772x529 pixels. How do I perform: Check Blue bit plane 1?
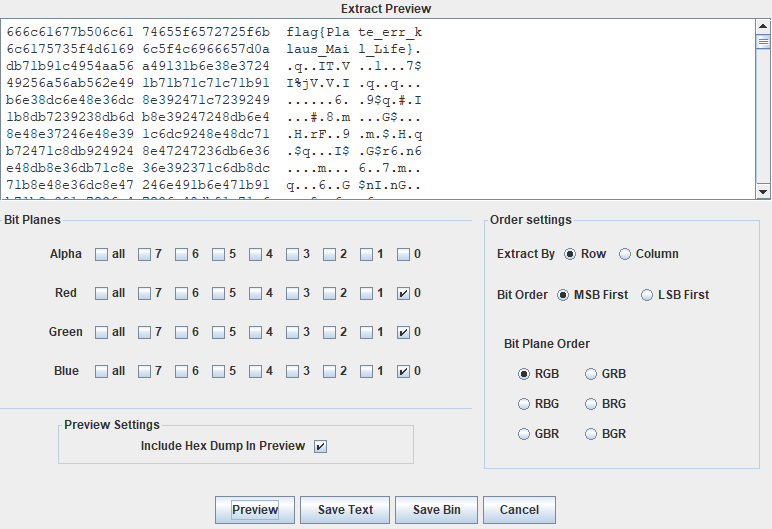pyautogui.click(x=366, y=371)
